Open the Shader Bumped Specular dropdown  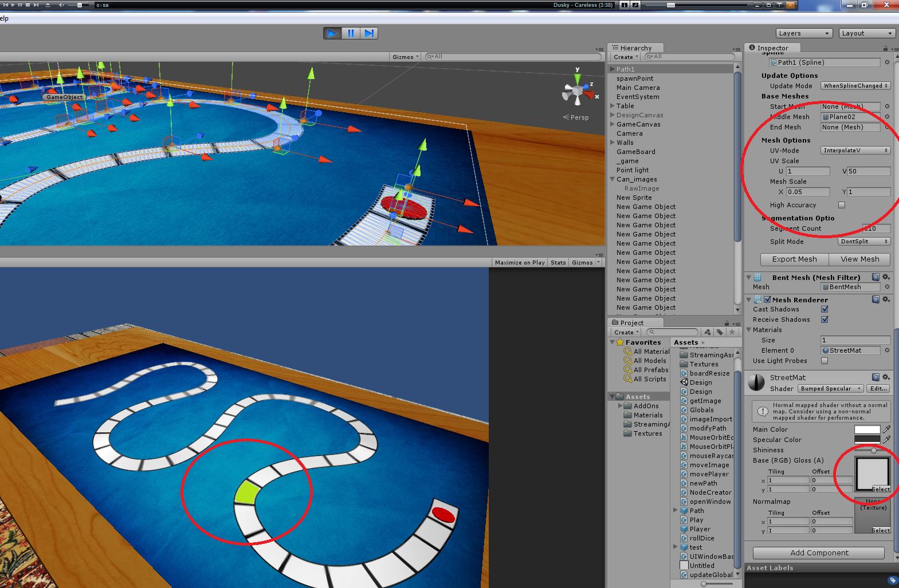[831, 389]
